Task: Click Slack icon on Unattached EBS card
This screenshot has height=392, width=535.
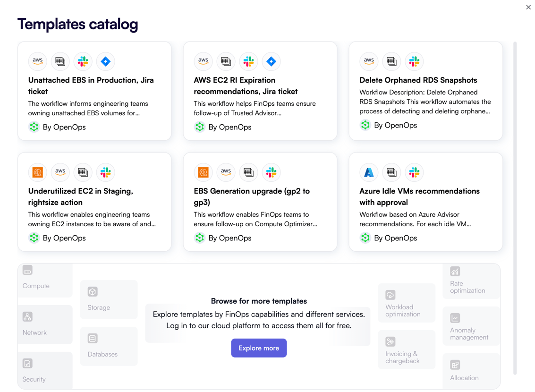Action: click(83, 61)
